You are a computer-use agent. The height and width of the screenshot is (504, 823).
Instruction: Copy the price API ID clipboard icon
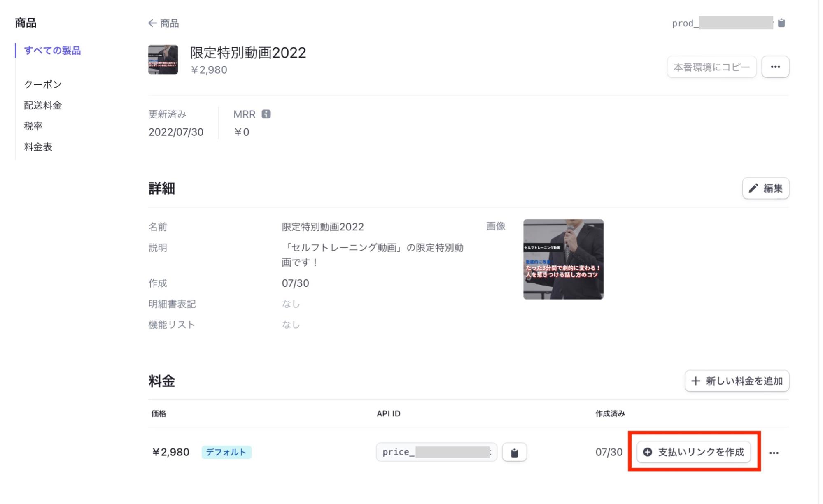(514, 453)
